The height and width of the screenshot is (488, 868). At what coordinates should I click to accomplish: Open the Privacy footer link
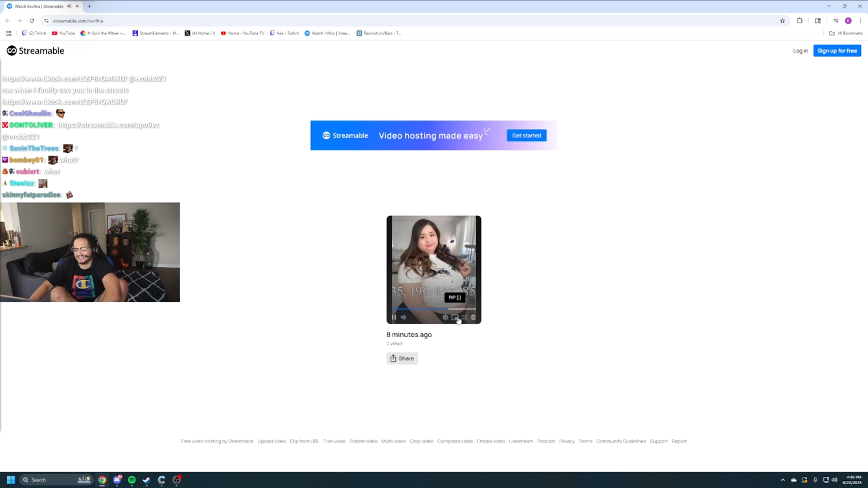567,441
